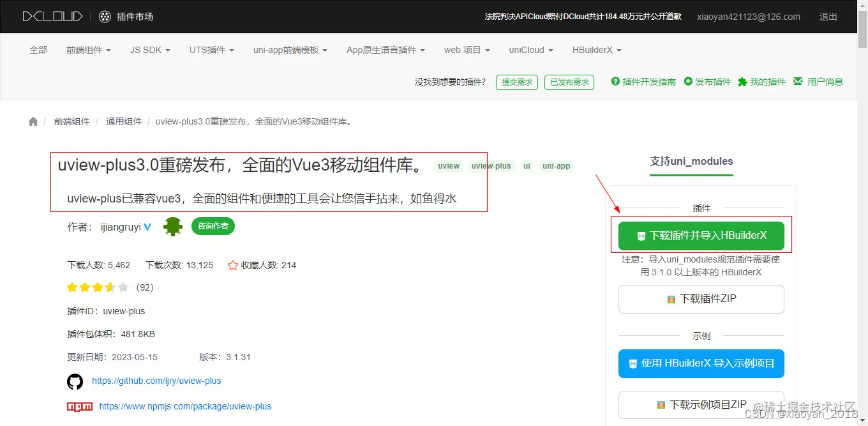Click the GitHub octocat icon

[x=75, y=381]
